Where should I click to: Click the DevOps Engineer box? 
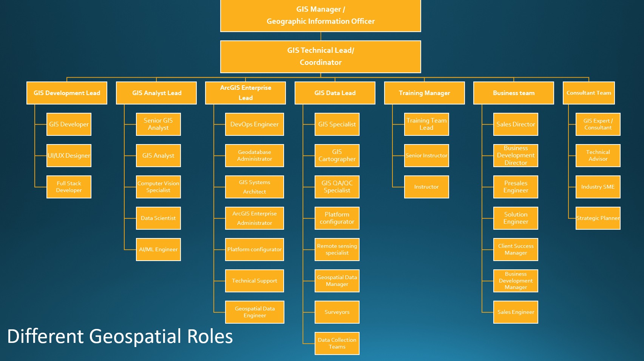(x=255, y=124)
